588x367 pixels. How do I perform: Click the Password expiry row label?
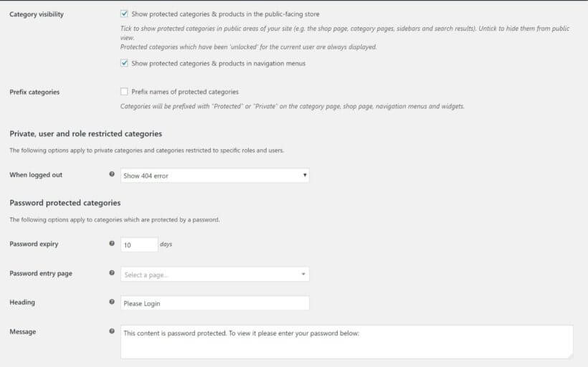point(34,244)
